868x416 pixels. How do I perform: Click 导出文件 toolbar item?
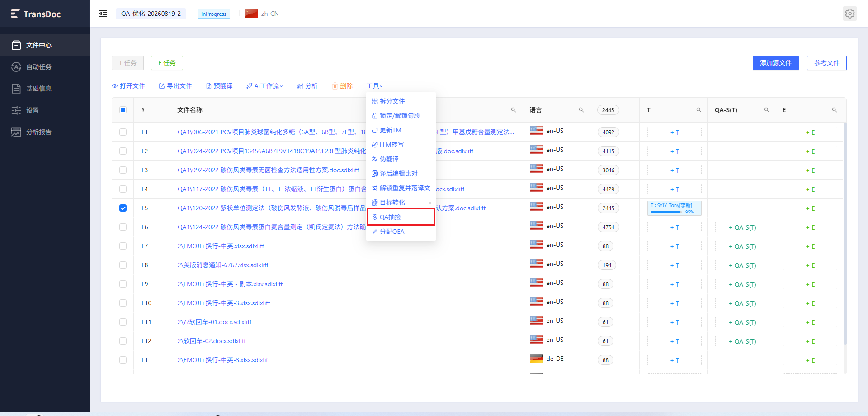(x=175, y=86)
